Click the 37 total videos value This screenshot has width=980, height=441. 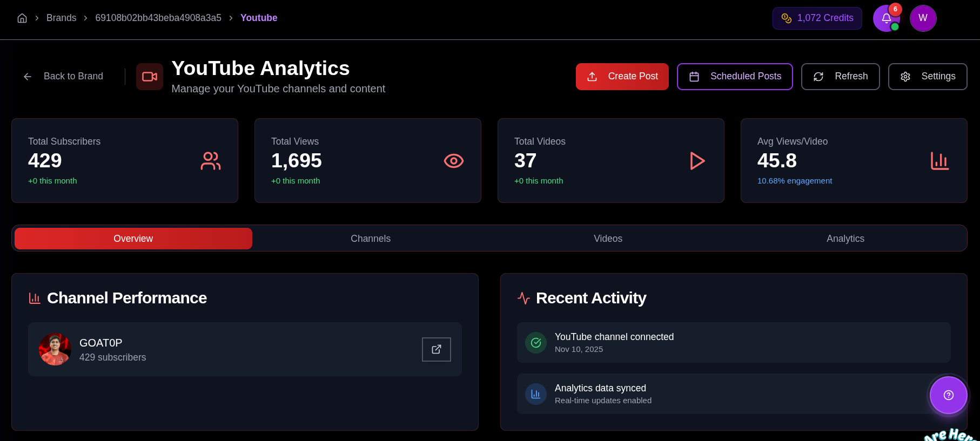pos(525,161)
